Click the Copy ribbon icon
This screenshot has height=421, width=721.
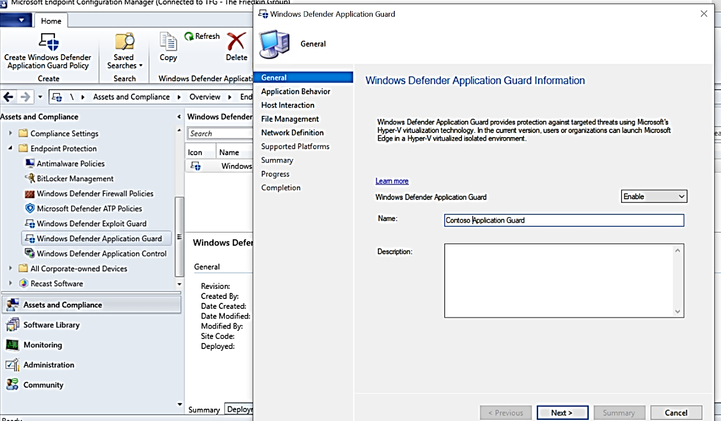pos(168,41)
